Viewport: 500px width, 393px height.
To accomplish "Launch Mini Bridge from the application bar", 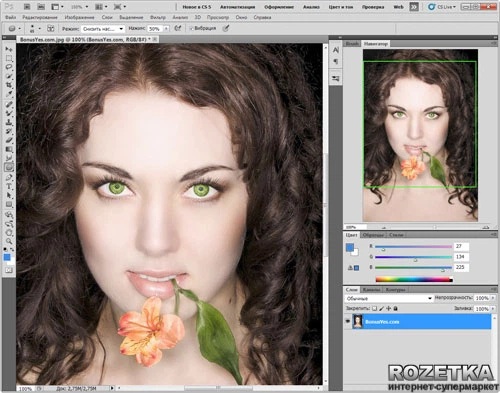I will click(x=41, y=6).
